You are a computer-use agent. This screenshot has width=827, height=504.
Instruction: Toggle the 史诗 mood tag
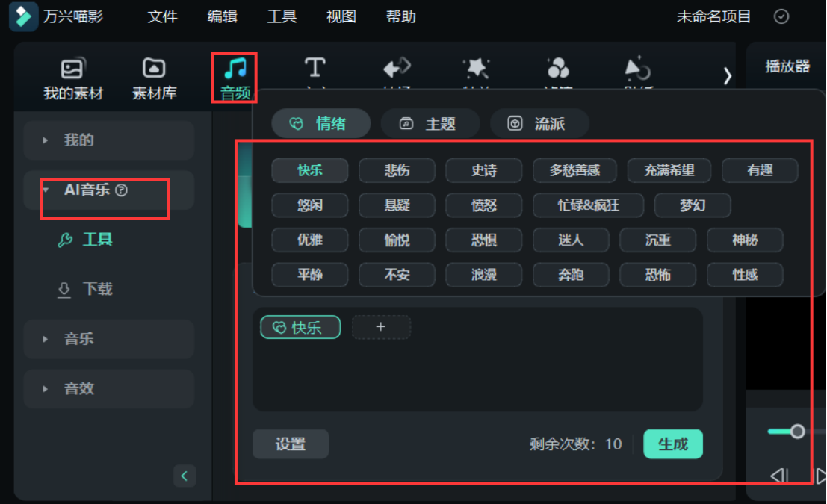pos(483,170)
